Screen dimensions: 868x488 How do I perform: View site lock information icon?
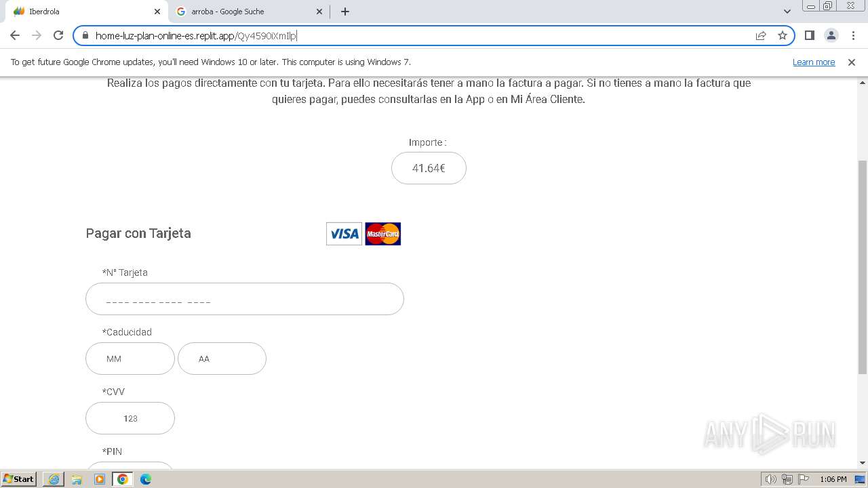point(85,35)
